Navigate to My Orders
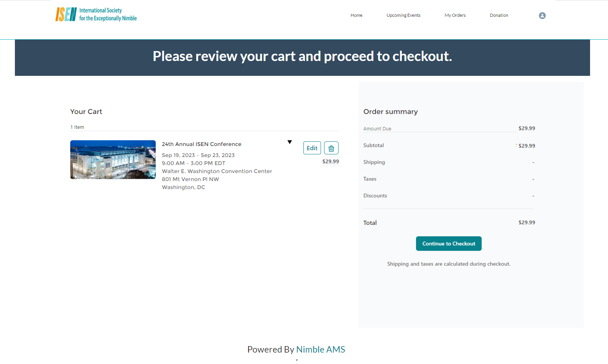The height and width of the screenshot is (364, 608). tap(455, 15)
